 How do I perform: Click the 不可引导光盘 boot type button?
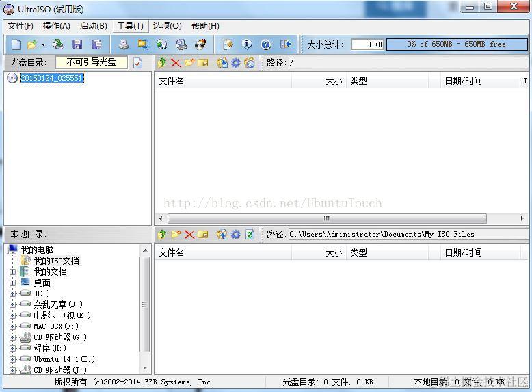click(91, 62)
